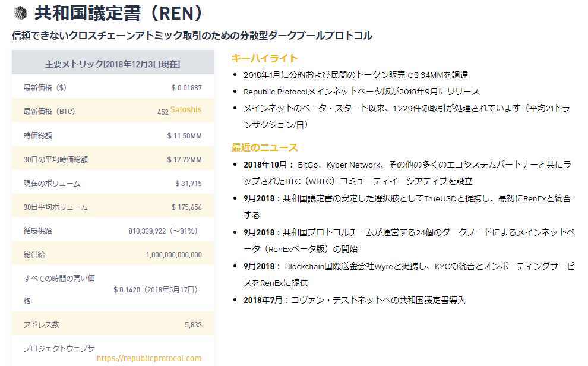Click the REN logo icon beside the title
588x366 pixels.
click(x=20, y=13)
